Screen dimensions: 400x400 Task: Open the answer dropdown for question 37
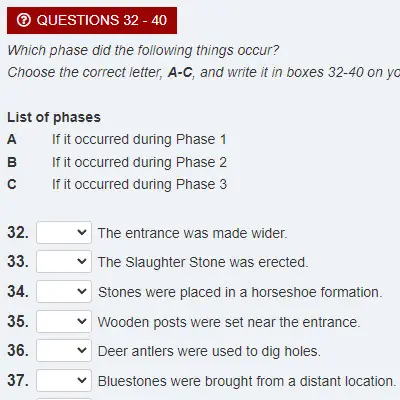point(64,380)
